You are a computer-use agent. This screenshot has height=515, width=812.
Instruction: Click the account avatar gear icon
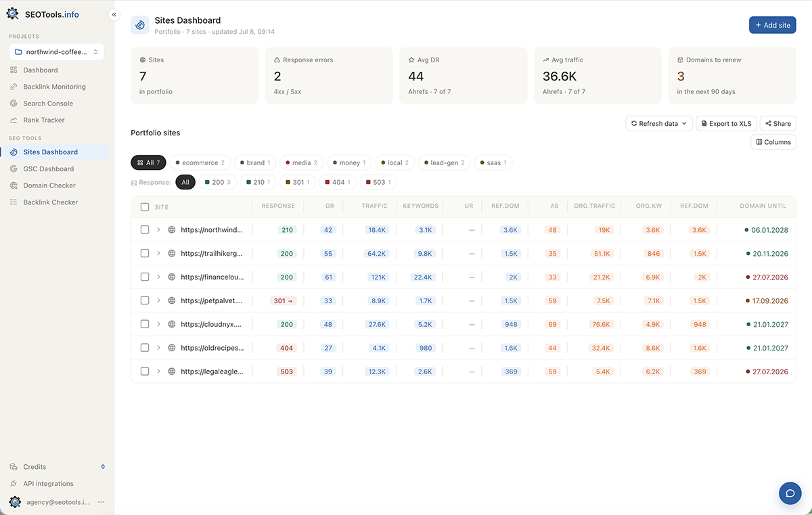click(14, 502)
